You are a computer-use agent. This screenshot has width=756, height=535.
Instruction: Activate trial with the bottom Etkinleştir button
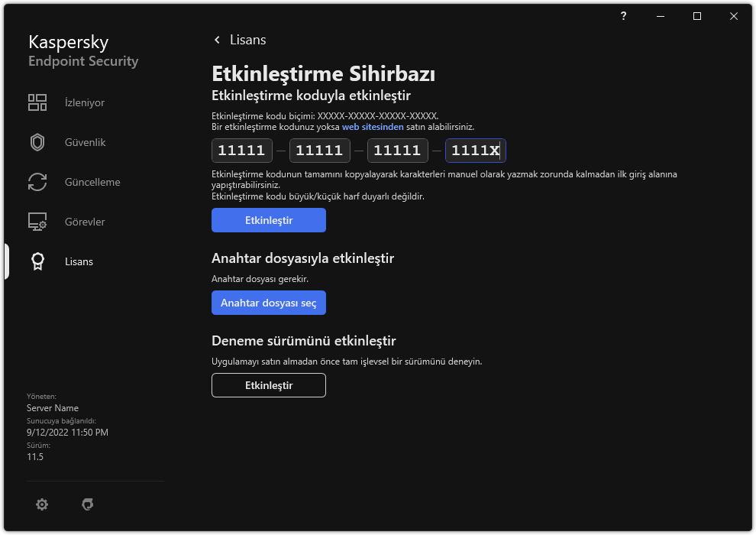point(268,385)
